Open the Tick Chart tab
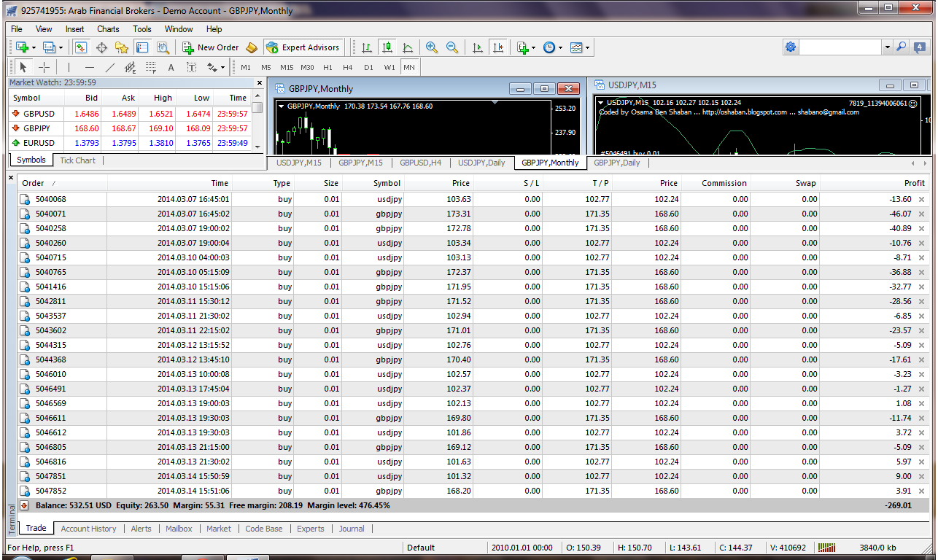 (x=77, y=160)
